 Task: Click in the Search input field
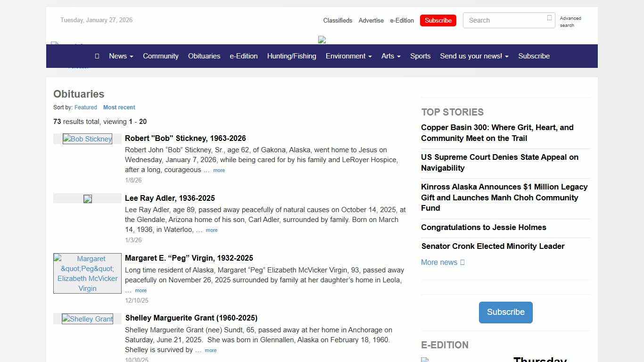504,20
